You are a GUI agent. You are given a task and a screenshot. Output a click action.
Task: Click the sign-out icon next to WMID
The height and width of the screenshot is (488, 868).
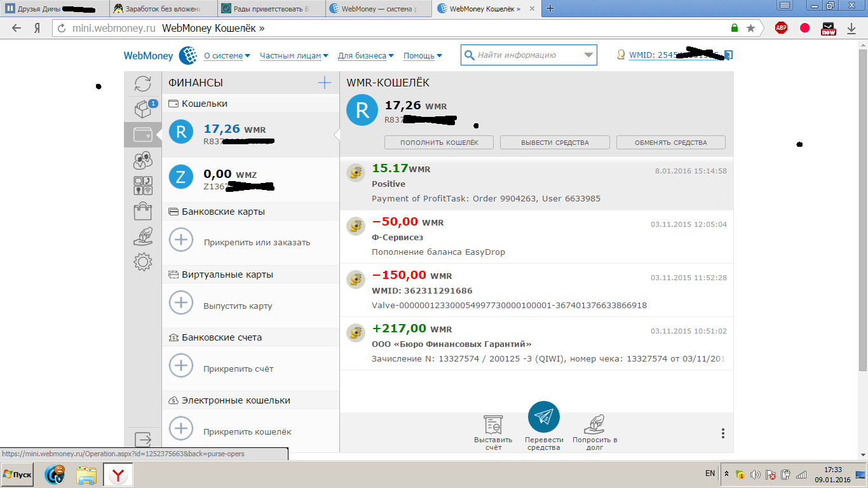[x=728, y=55]
